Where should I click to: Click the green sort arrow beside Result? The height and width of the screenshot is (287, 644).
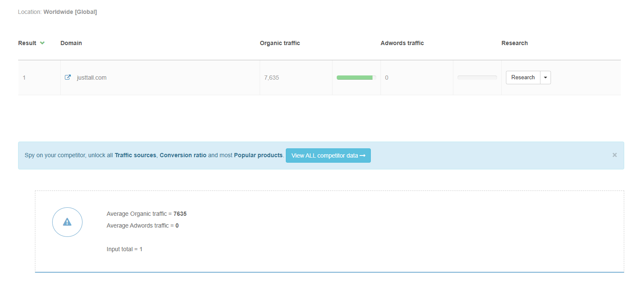click(42, 43)
